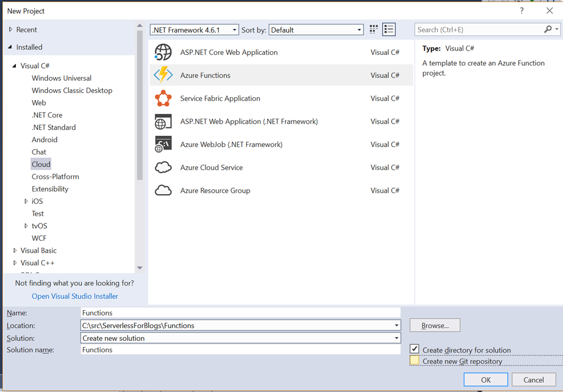This screenshot has height=392, width=563.
Task: Click the ASP.NET Core Web Application globe icon
Action: pyautogui.click(x=163, y=52)
